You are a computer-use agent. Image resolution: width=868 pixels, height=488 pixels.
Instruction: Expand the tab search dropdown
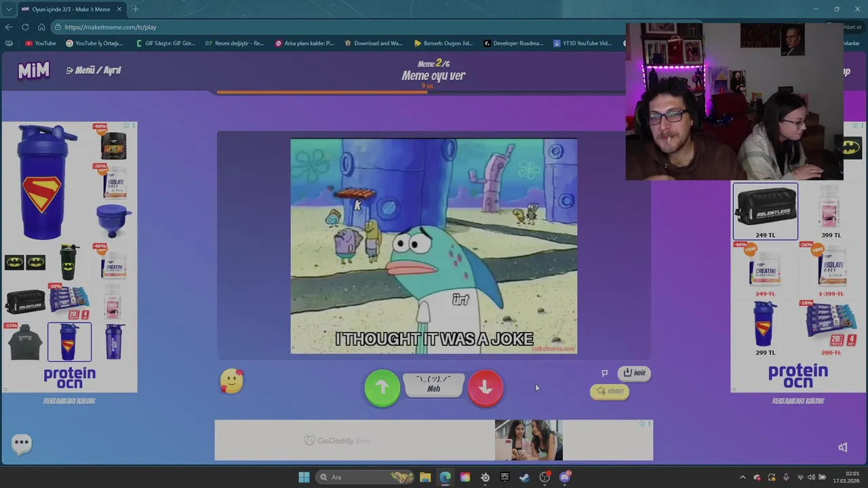coord(9,9)
